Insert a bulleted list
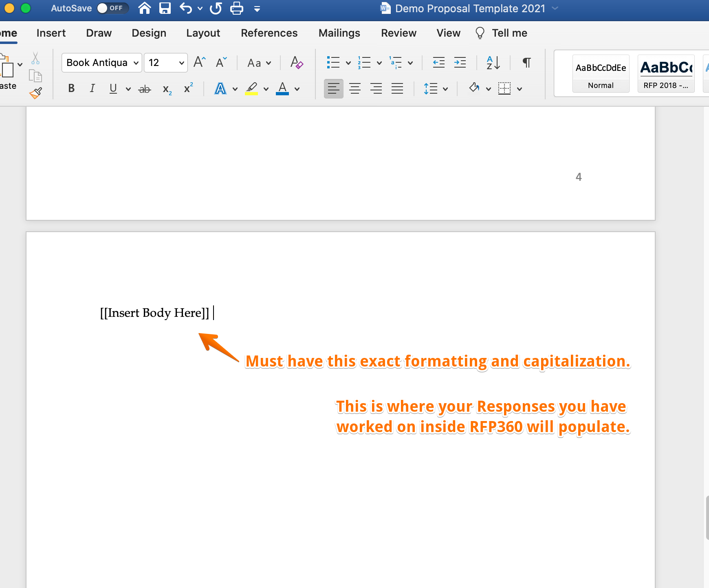 tap(333, 62)
